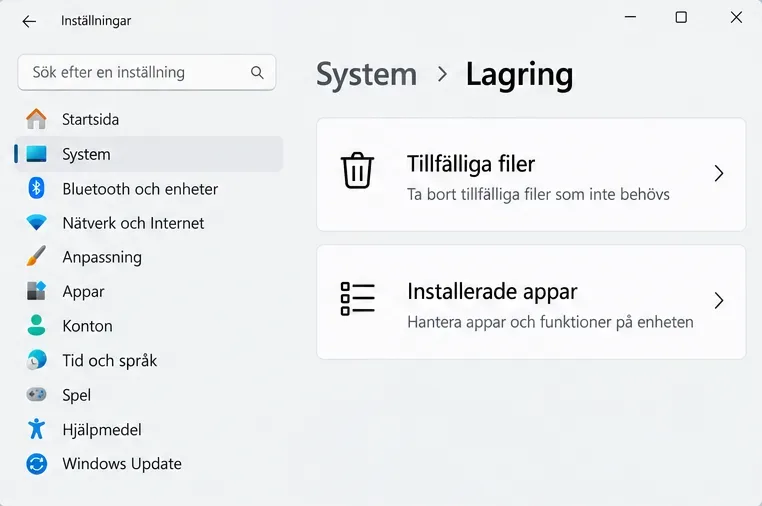This screenshot has height=506, width=762.
Task: Go to Bluetooth och enheter
Action: [x=149, y=189]
